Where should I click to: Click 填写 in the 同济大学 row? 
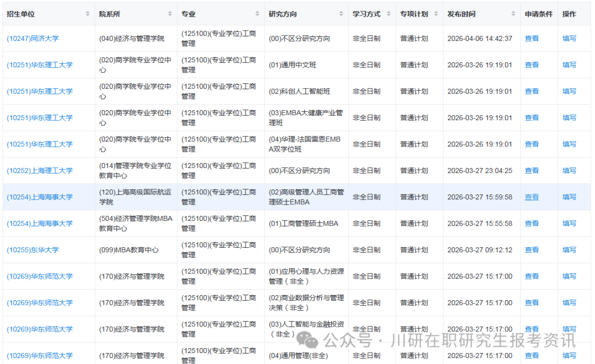(569, 37)
